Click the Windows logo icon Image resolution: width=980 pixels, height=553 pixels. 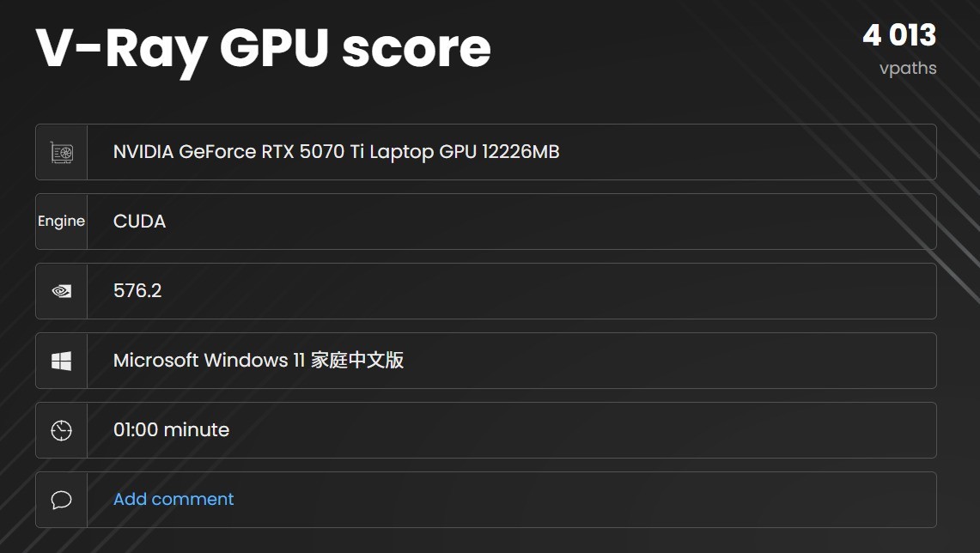[61, 361]
